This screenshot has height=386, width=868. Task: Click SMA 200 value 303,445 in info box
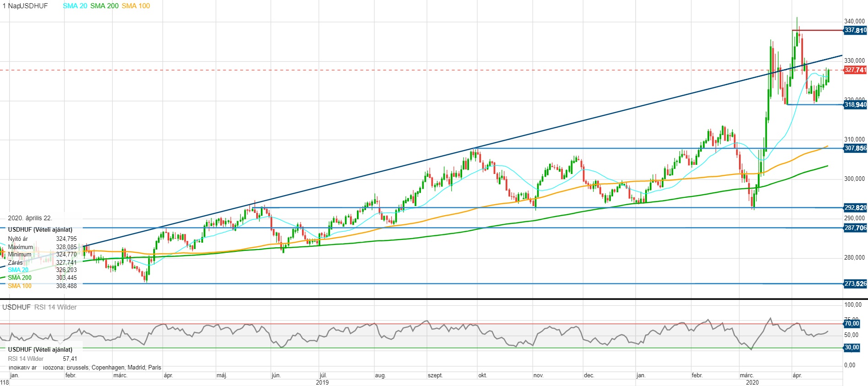66,278
